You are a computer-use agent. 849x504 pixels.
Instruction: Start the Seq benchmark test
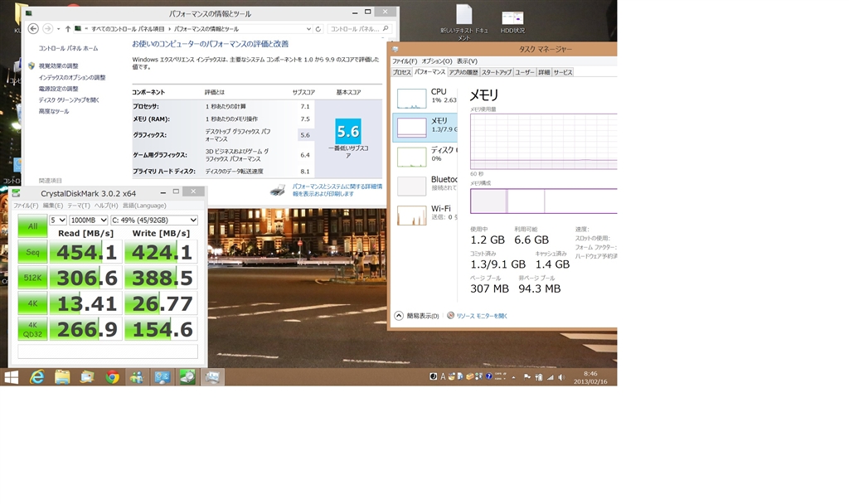(x=32, y=251)
